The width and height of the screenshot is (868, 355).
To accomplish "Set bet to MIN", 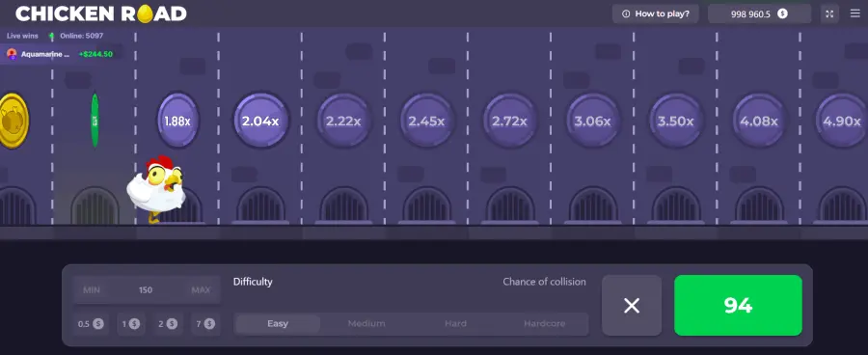I will (x=92, y=290).
